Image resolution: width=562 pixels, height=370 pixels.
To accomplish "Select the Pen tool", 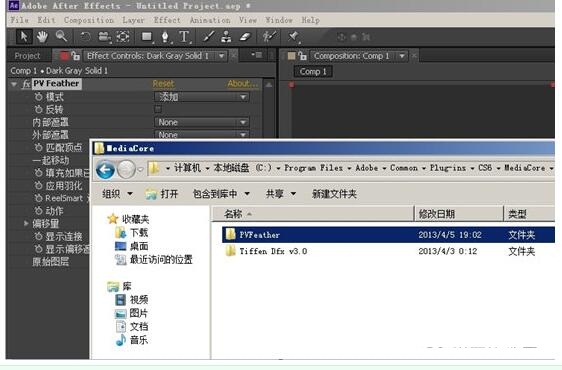I will [x=165, y=37].
